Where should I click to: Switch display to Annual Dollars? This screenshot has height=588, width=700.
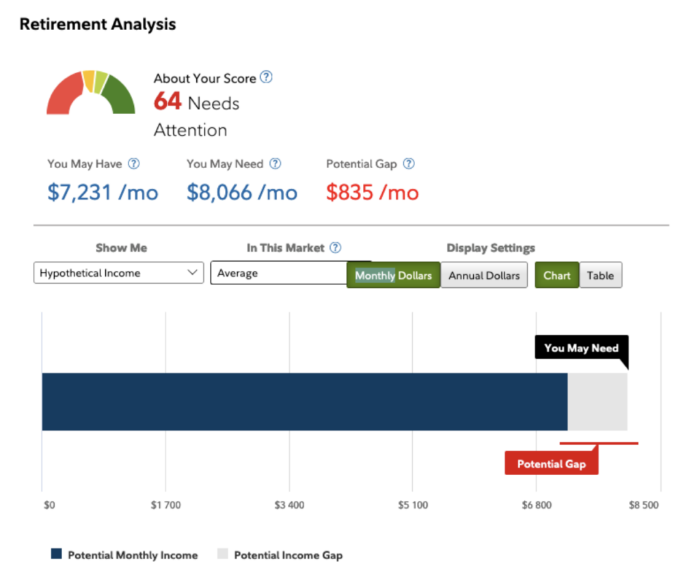click(x=484, y=276)
